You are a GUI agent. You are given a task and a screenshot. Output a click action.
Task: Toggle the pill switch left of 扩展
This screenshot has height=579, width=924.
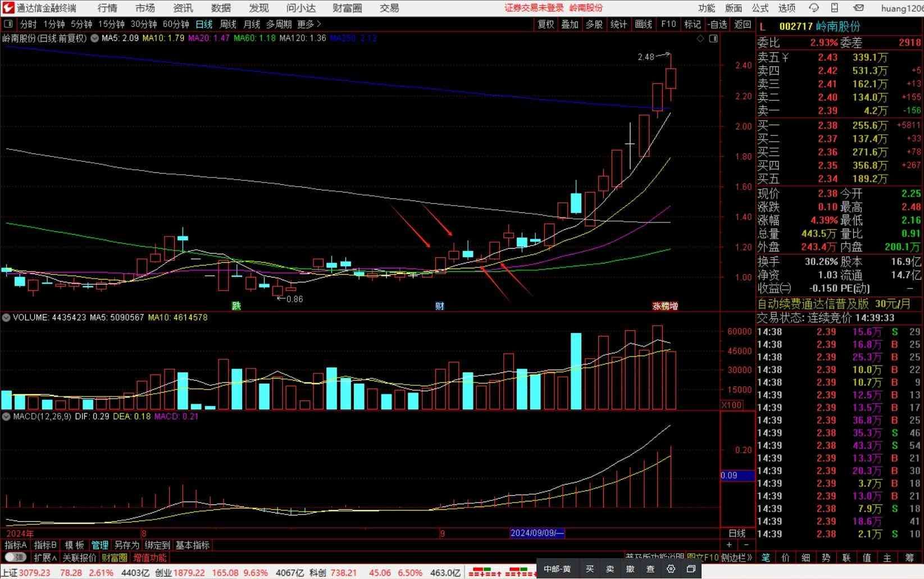pyautogui.click(x=15, y=558)
